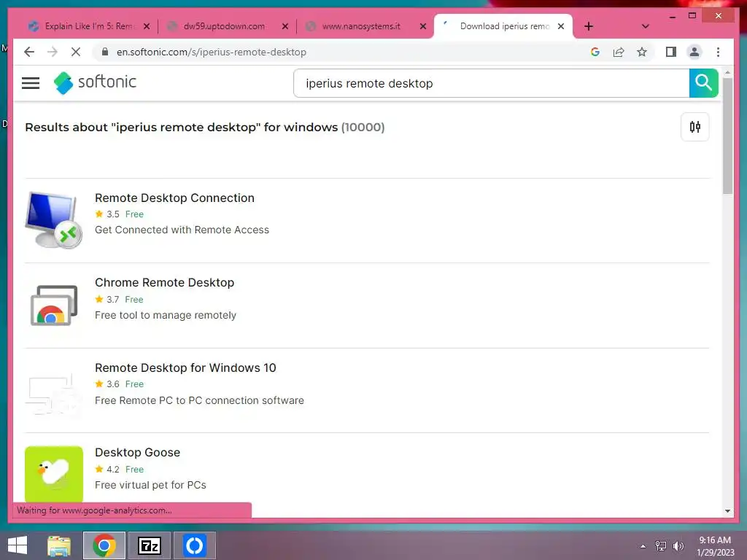Bookmark this tab with the star
Screen dimensions: 747x560
tap(642, 52)
